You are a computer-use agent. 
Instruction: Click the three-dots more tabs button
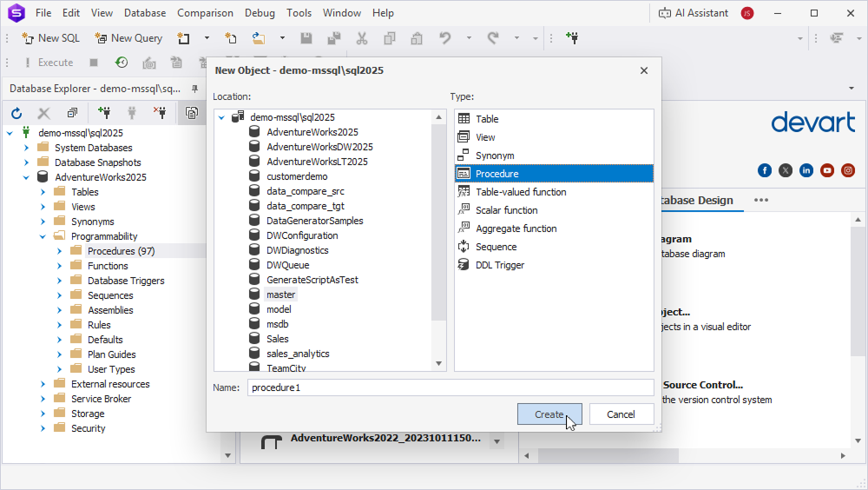(x=761, y=200)
